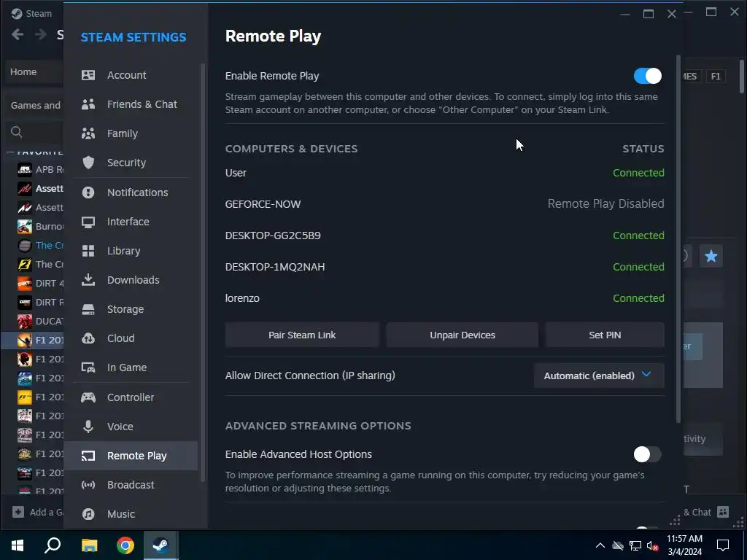This screenshot has width=747, height=560.
Task: Go to Controller settings page
Action: 131,397
